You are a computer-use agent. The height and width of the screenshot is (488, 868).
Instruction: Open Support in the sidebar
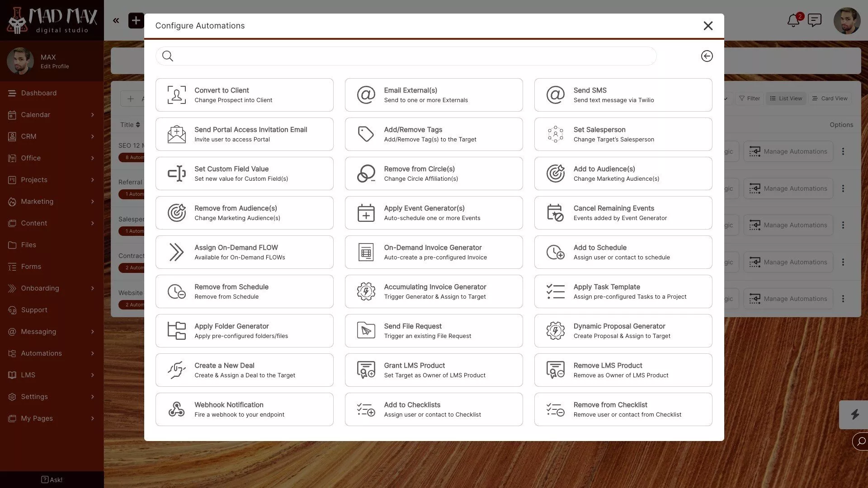pos(34,310)
